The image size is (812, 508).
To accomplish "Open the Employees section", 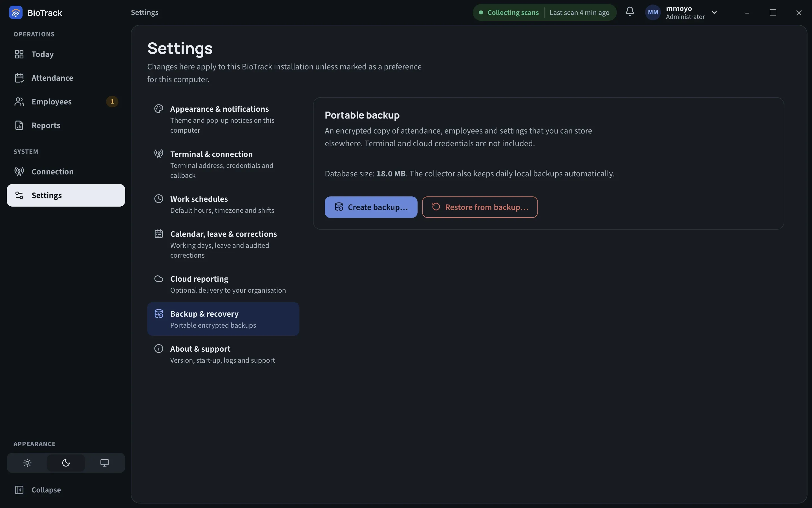I will [x=66, y=102].
